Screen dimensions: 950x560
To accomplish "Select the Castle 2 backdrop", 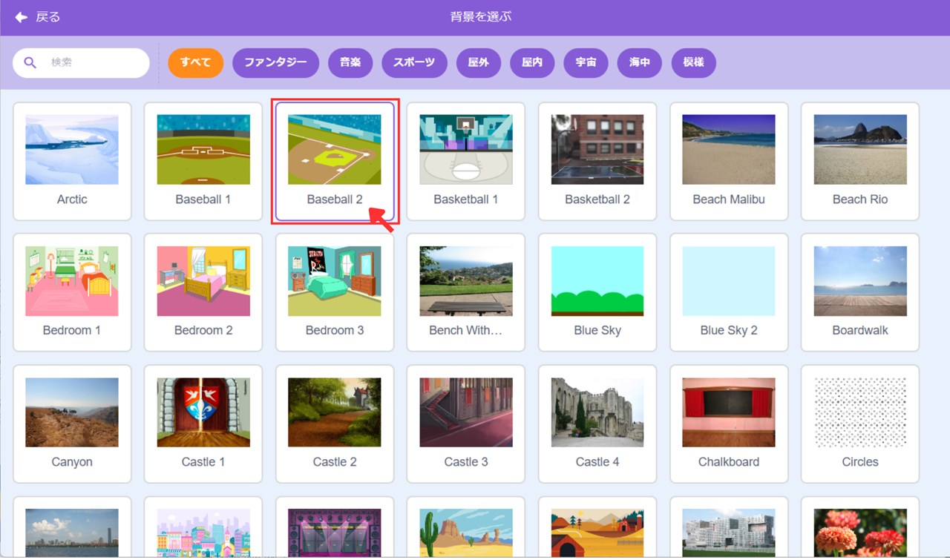I will click(x=335, y=424).
